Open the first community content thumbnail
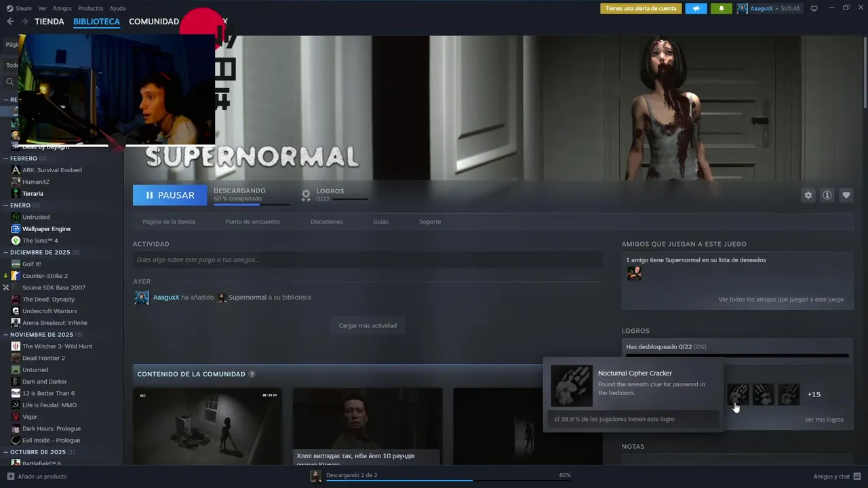 click(x=207, y=426)
